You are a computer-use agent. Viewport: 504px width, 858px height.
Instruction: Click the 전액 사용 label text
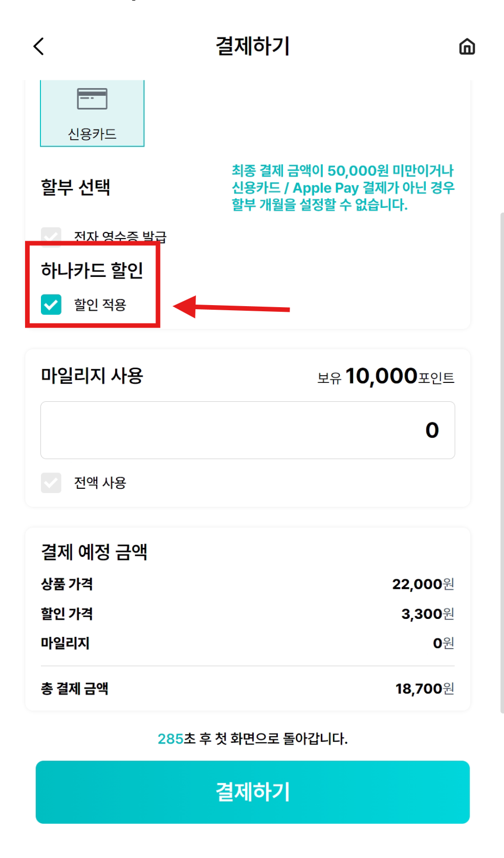(100, 483)
